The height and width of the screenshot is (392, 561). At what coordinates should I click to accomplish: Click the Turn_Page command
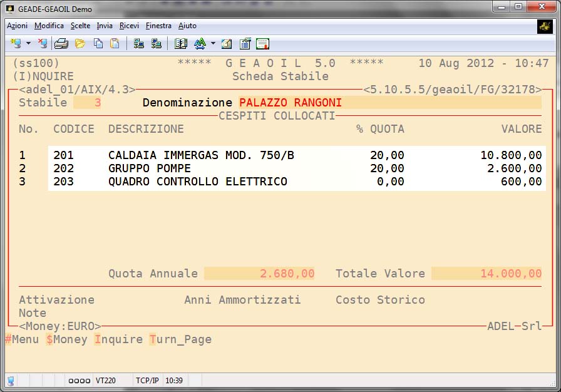coord(180,339)
